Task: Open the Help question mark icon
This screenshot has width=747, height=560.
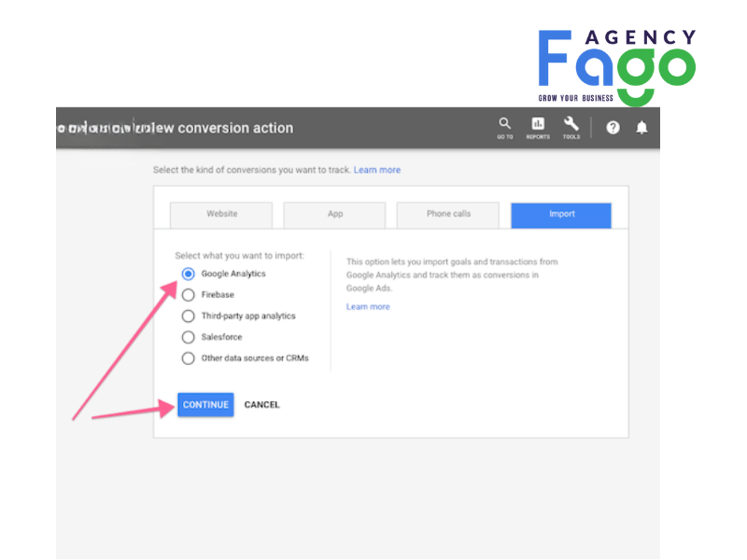Action: [x=613, y=128]
